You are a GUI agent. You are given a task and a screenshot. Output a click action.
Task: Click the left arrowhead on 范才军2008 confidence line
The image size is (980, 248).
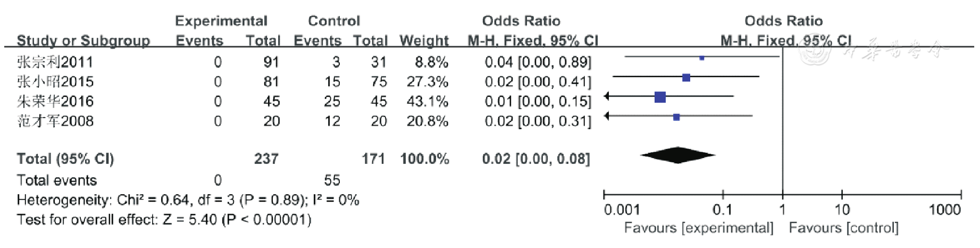point(608,115)
